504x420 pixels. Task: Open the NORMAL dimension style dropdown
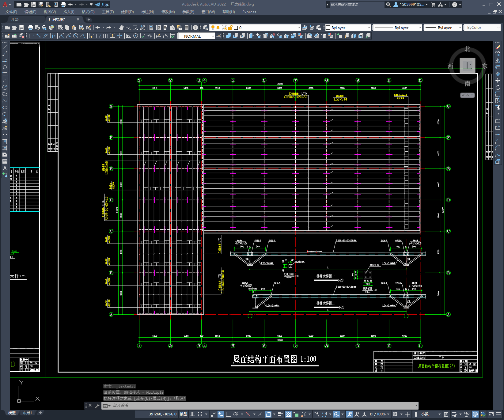click(197, 36)
